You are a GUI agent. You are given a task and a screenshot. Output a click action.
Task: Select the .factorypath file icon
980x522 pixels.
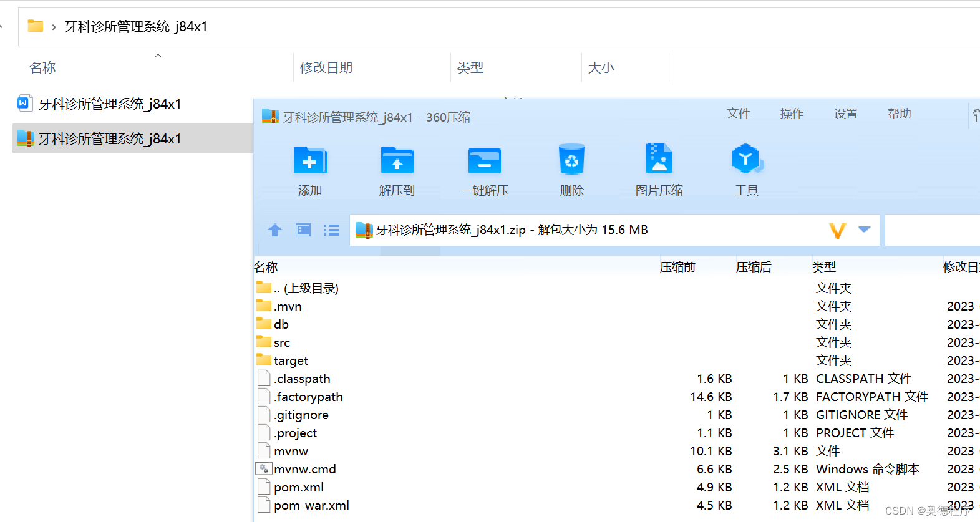[264, 396]
